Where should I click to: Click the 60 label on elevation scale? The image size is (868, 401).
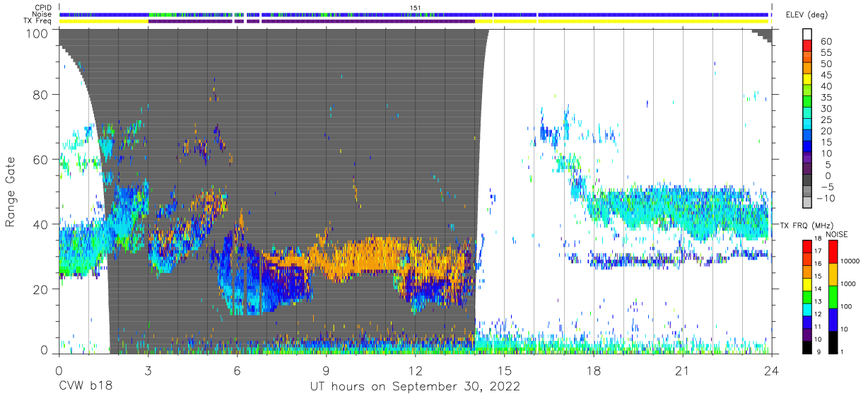(x=826, y=42)
